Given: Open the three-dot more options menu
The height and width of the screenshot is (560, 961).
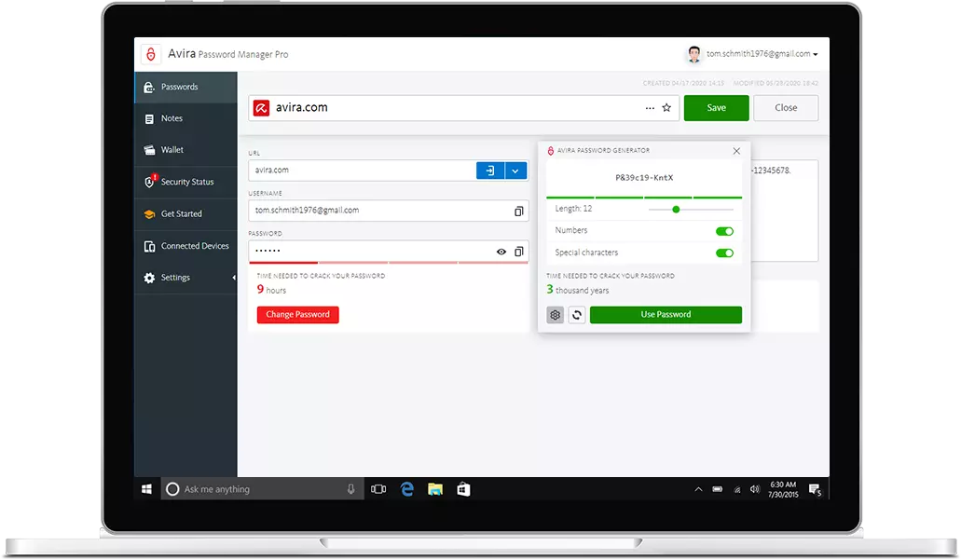Looking at the screenshot, I should (x=650, y=108).
